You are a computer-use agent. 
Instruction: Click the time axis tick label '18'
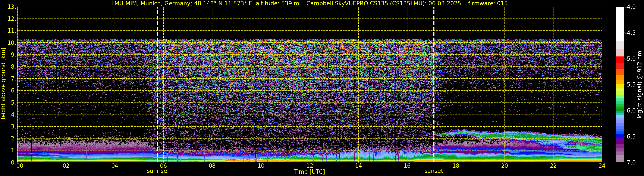[456, 166]
